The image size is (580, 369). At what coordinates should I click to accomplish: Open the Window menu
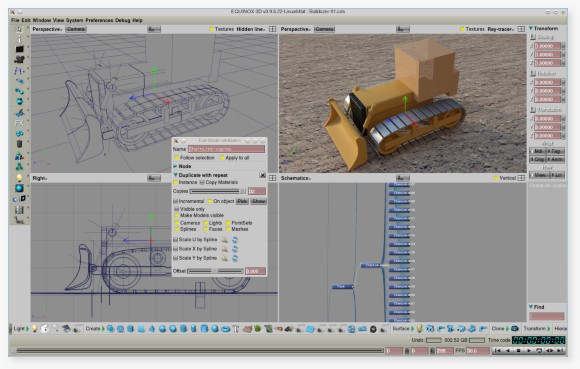(x=41, y=20)
